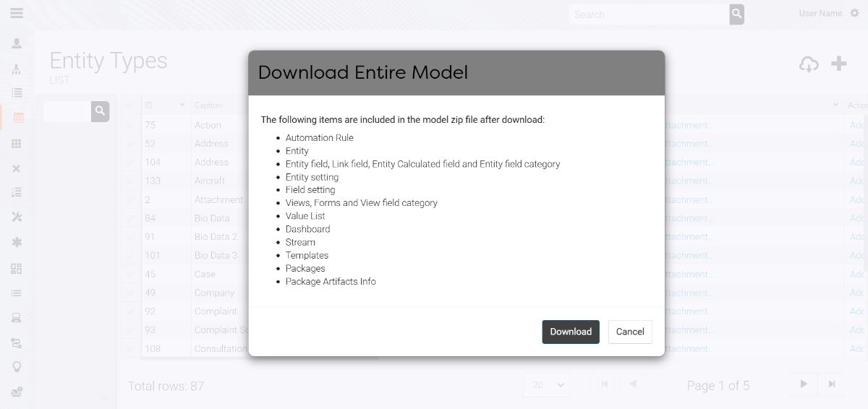
Task: Click the Download Entire Model dialog title
Action: click(363, 72)
